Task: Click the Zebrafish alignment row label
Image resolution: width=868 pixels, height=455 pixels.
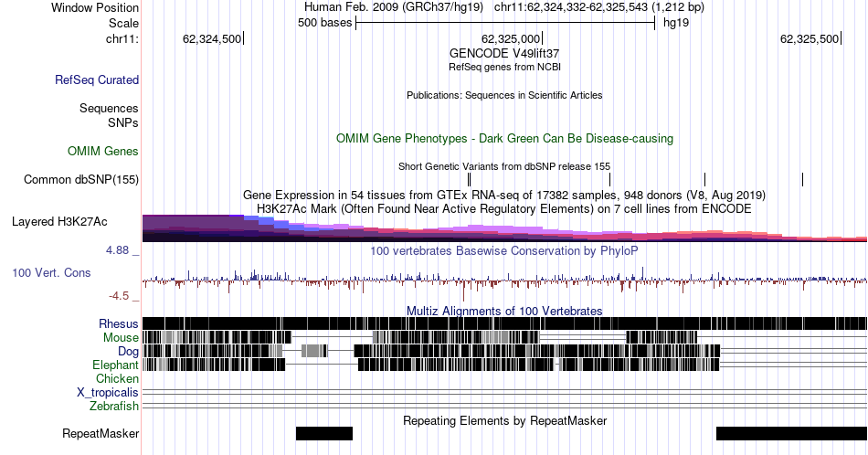Action: click(x=114, y=406)
